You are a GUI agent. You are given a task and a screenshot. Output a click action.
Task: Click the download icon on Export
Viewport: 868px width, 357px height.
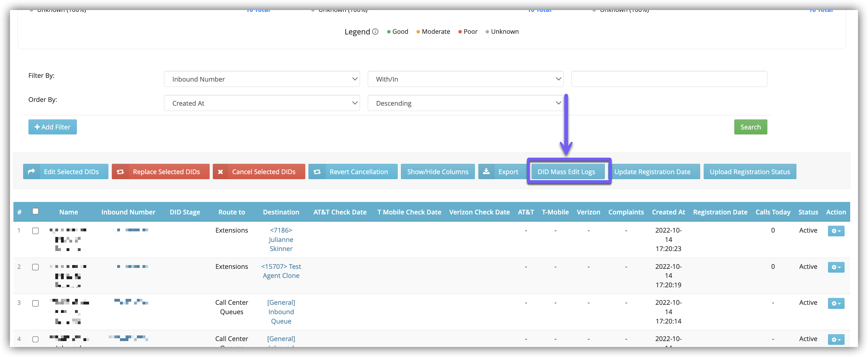pos(486,172)
